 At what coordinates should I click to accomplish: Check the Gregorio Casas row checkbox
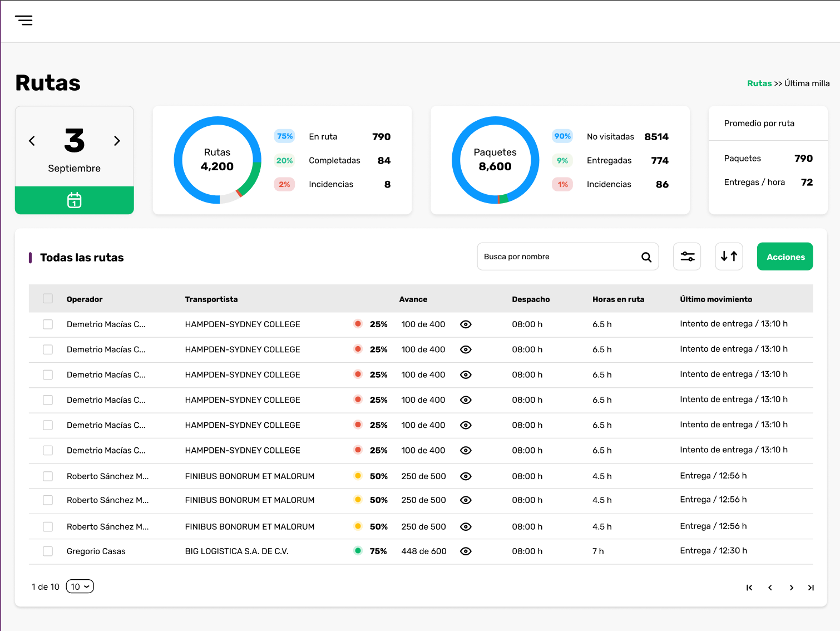click(x=48, y=551)
